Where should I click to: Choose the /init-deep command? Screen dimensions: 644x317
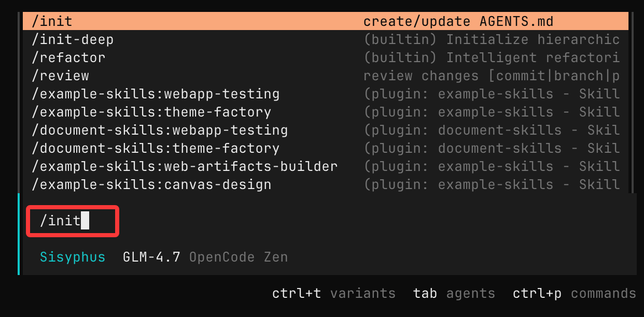tap(73, 39)
